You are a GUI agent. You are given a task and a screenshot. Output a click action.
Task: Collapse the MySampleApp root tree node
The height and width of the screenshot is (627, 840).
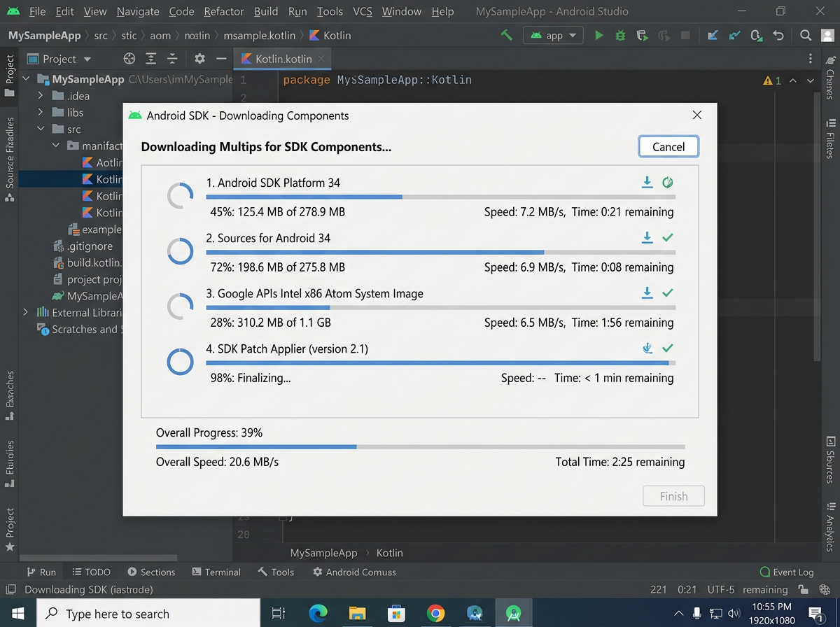[x=26, y=79]
